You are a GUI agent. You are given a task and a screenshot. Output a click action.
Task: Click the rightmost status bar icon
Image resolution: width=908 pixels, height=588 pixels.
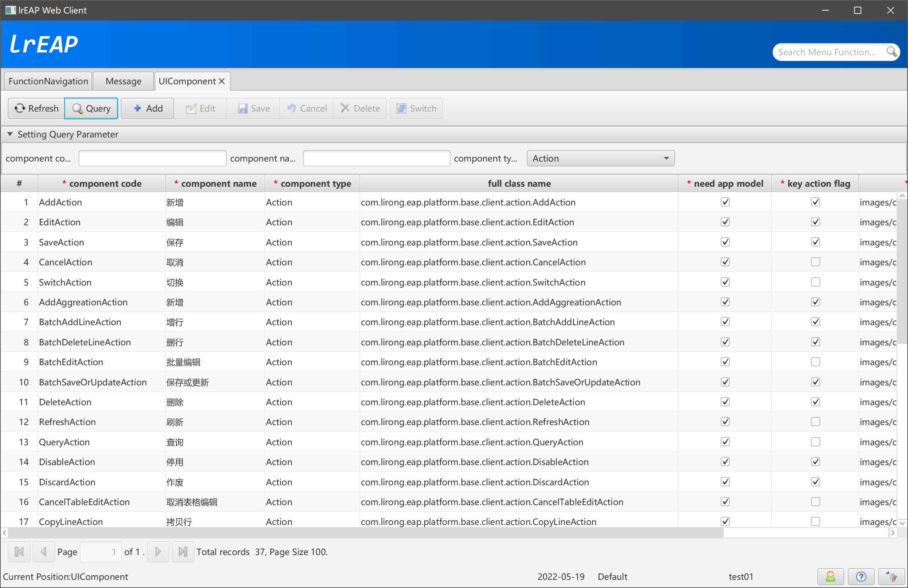coord(891,577)
